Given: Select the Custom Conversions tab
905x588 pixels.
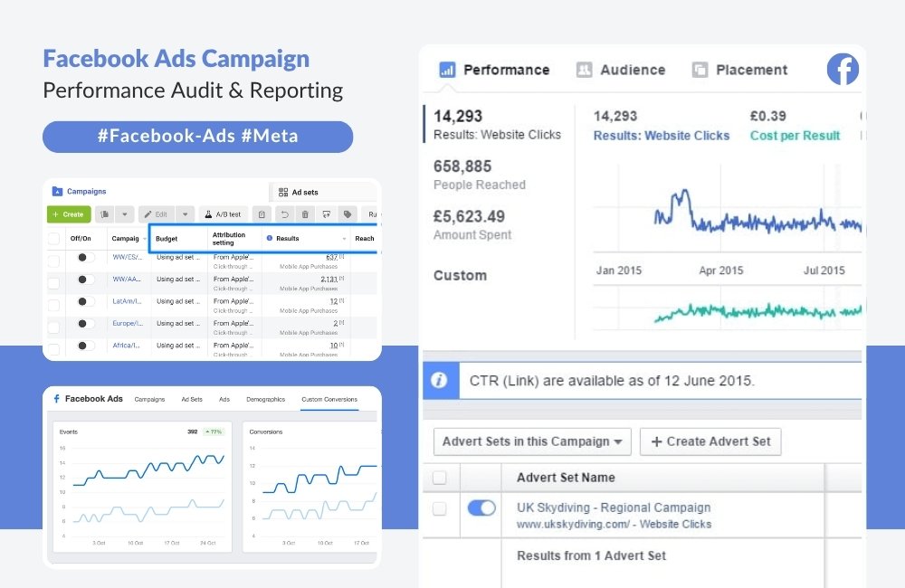Looking at the screenshot, I should 329,399.
